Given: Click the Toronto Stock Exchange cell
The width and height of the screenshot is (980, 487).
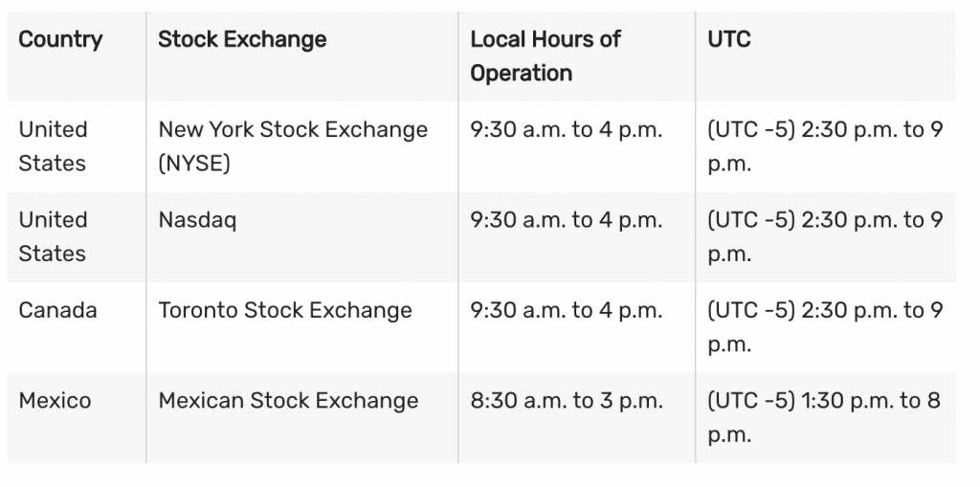Looking at the screenshot, I should click(x=285, y=311).
